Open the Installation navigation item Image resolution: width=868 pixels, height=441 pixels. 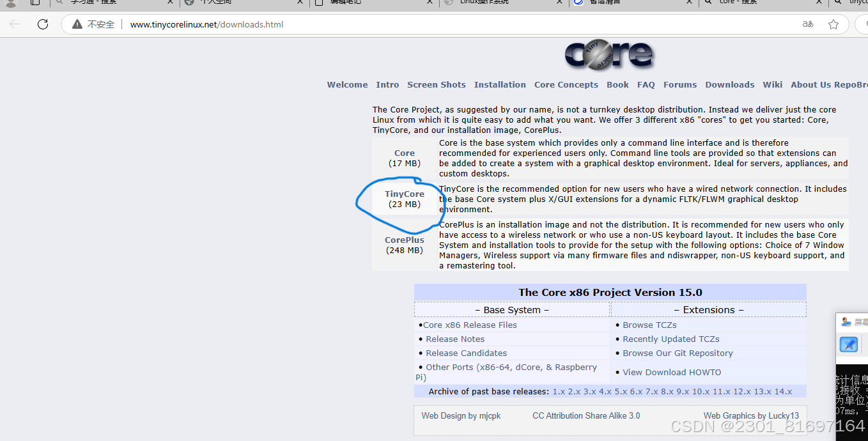[x=500, y=84]
